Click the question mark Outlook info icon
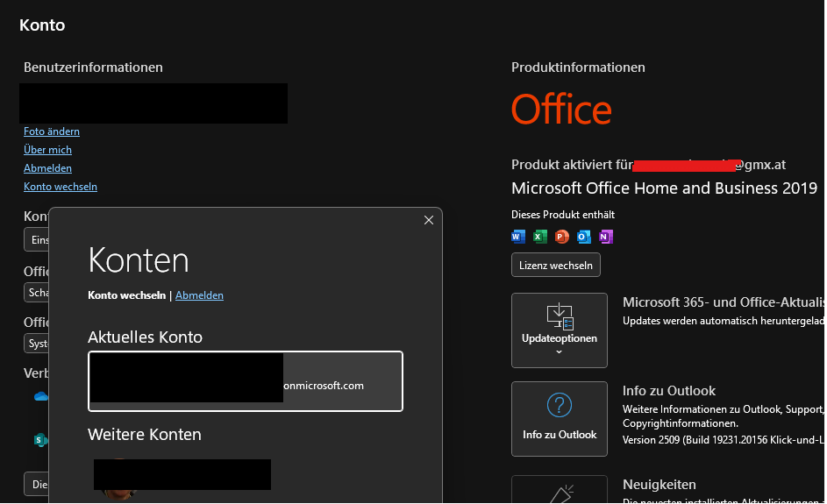This screenshot has width=827, height=504. tap(559, 406)
